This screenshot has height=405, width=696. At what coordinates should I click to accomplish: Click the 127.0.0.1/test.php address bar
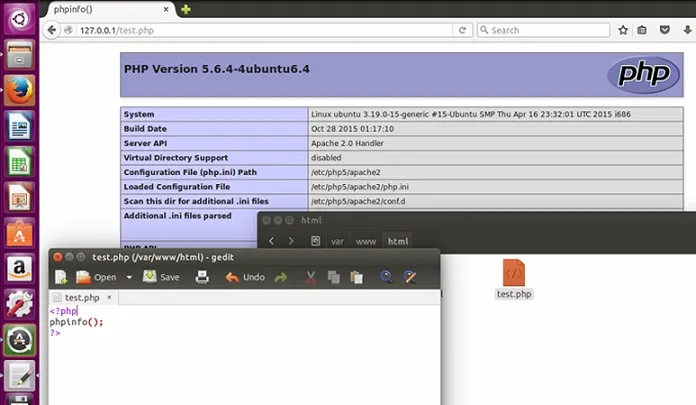pyautogui.click(x=266, y=30)
